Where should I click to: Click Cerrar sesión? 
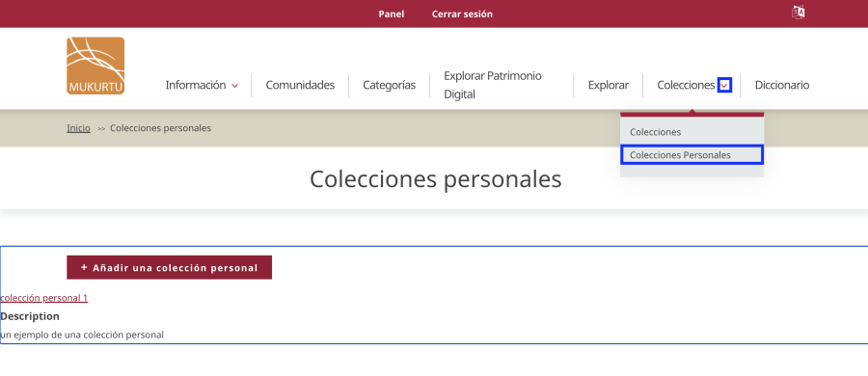462,13
